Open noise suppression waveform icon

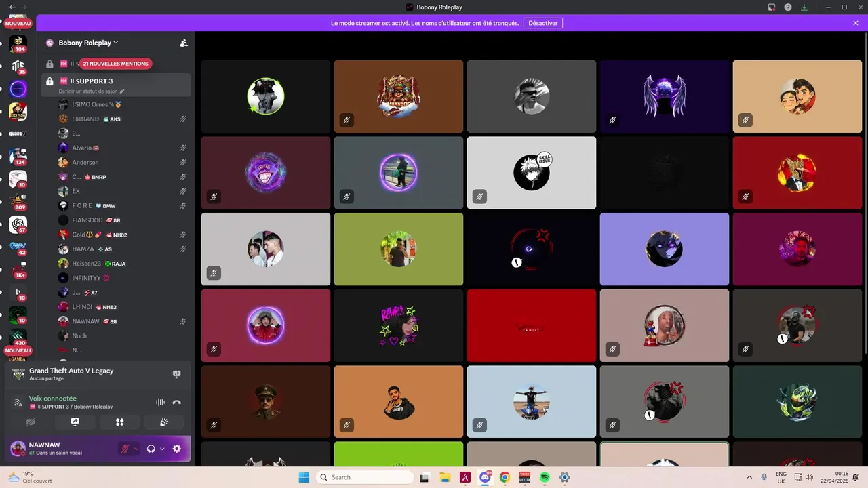coord(160,402)
